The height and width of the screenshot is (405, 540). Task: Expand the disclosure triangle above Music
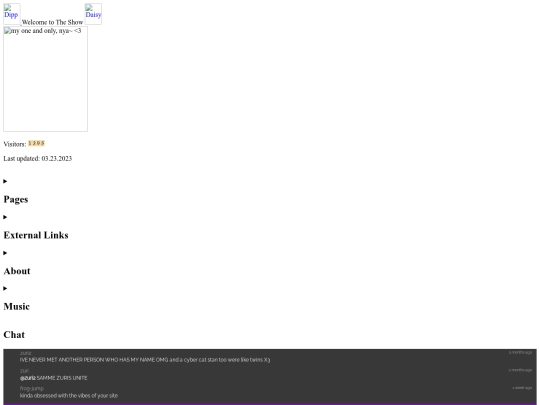coord(5,288)
